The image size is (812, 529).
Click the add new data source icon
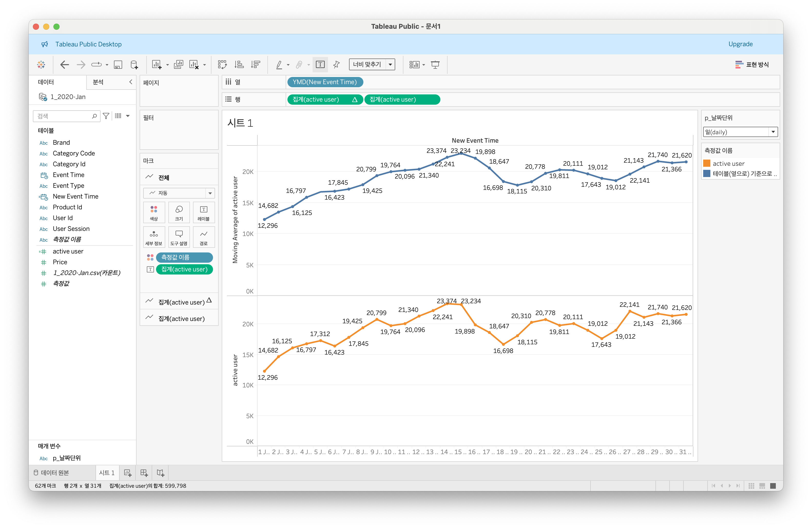(x=134, y=64)
